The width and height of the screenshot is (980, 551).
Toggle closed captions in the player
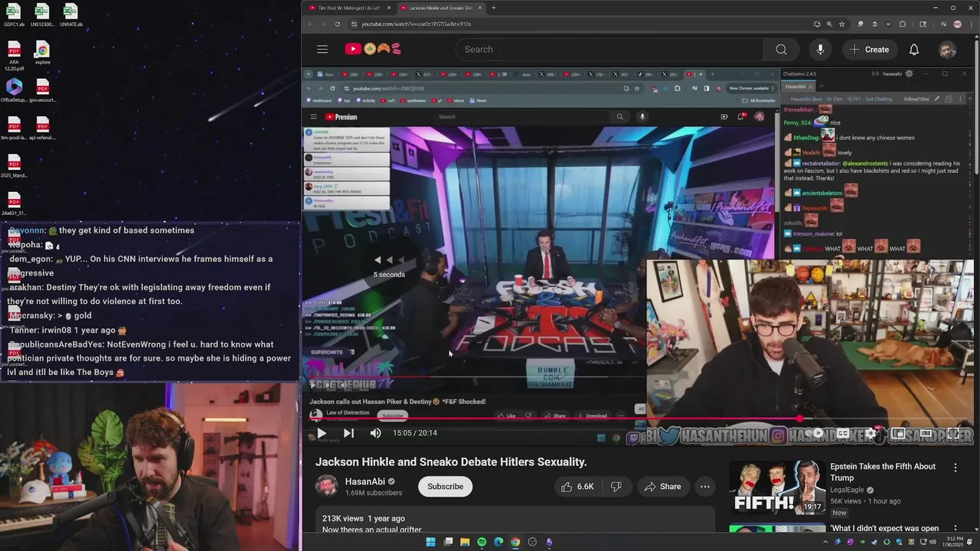coord(843,433)
